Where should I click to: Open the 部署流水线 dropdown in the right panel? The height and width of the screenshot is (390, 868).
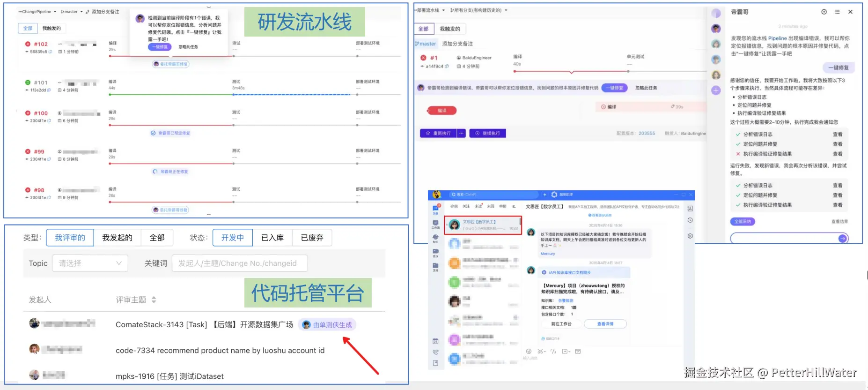click(430, 10)
